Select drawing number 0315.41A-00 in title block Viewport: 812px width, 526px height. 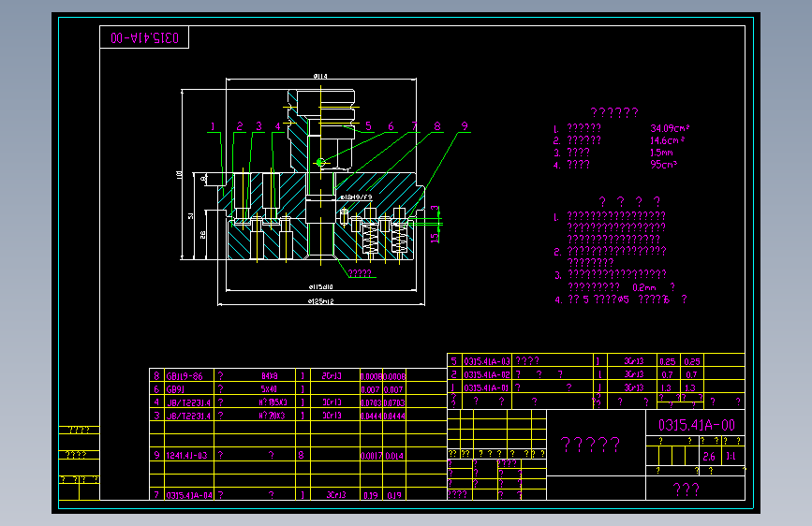point(697,426)
